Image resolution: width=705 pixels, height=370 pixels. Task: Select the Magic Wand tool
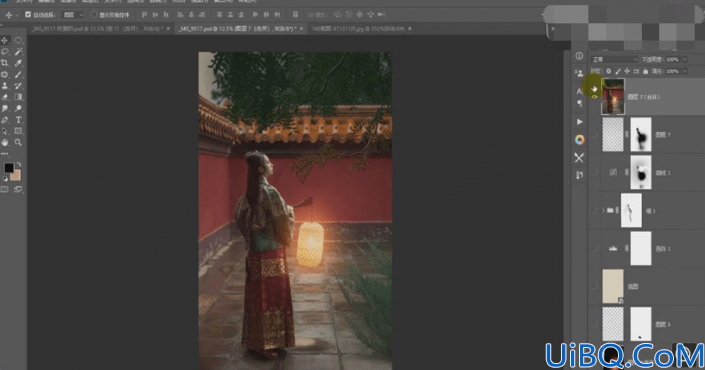pyautogui.click(x=18, y=52)
